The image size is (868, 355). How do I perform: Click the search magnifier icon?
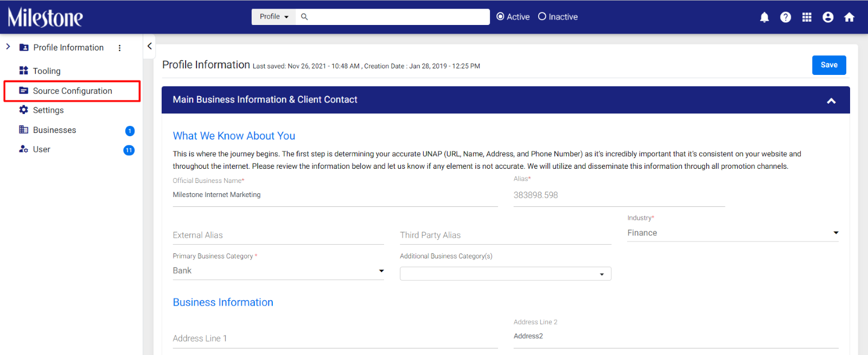tap(304, 17)
